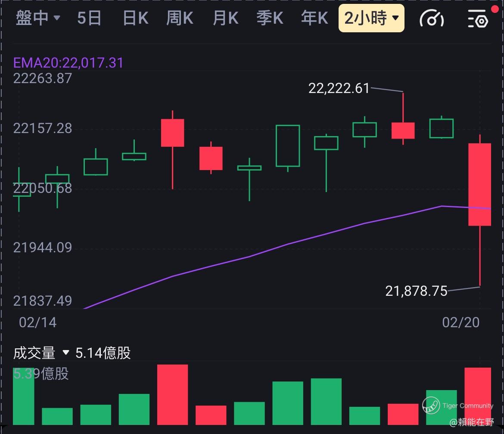Select the last large red candlestick
Viewport: 504px width, 434px height.
[x=479, y=184]
